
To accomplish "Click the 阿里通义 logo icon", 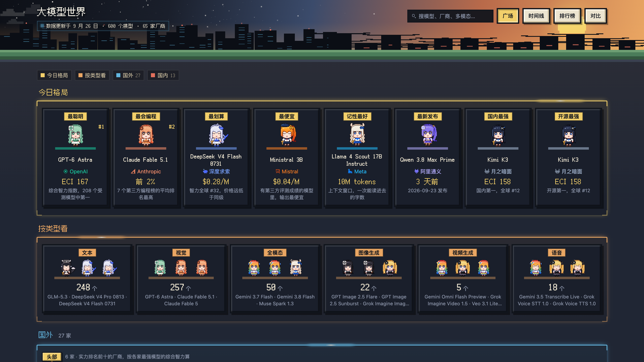I will [x=417, y=171].
